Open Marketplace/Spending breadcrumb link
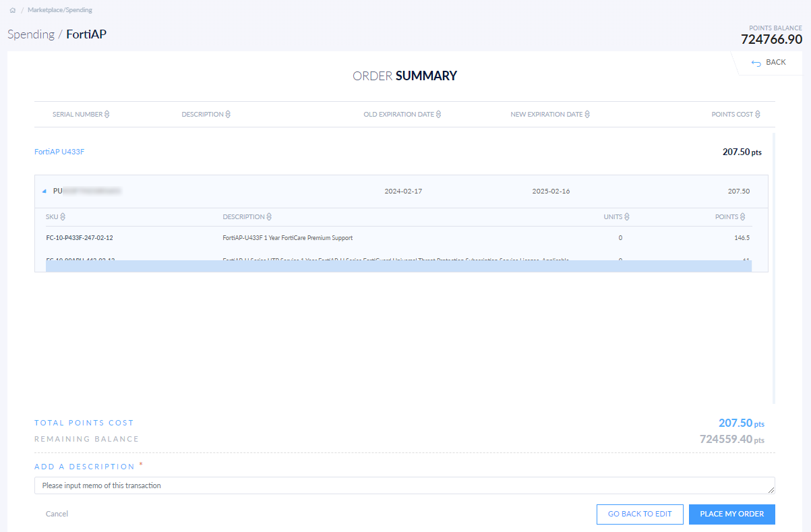811x532 pixels. 60,11
